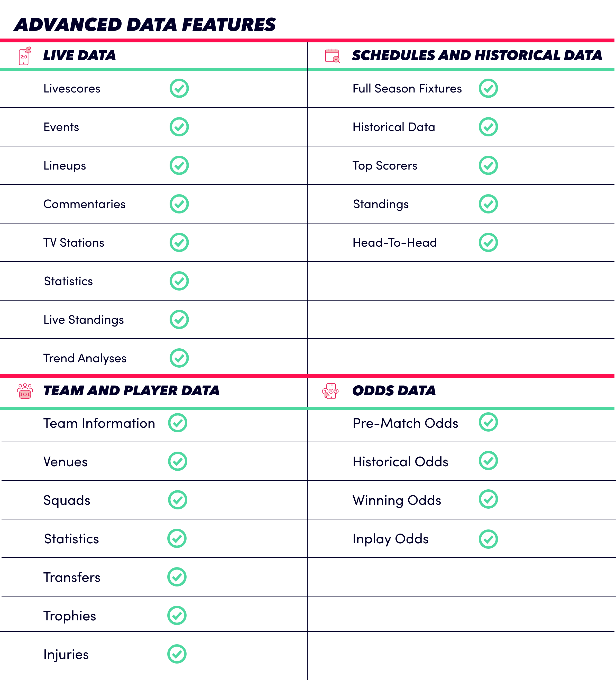Select the Live Data section heading
The image size is (616, 699).
pyautogui.click(x=79, y=55)
